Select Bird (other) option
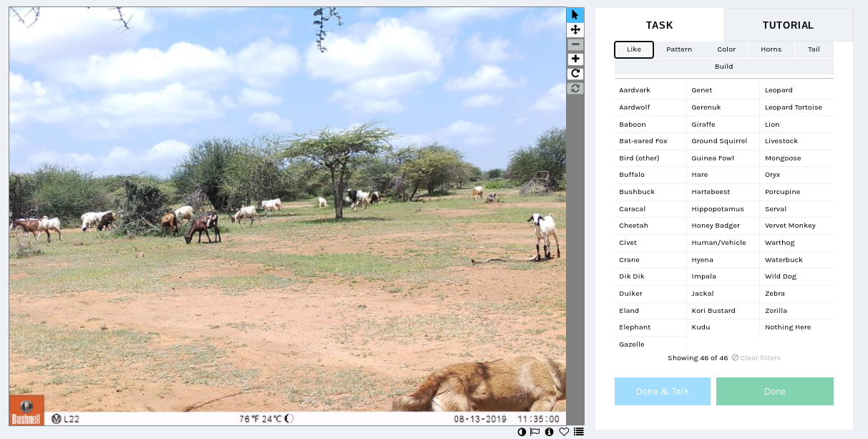The image size is (868, 439). pyautogui.click(x=650, y=158)
